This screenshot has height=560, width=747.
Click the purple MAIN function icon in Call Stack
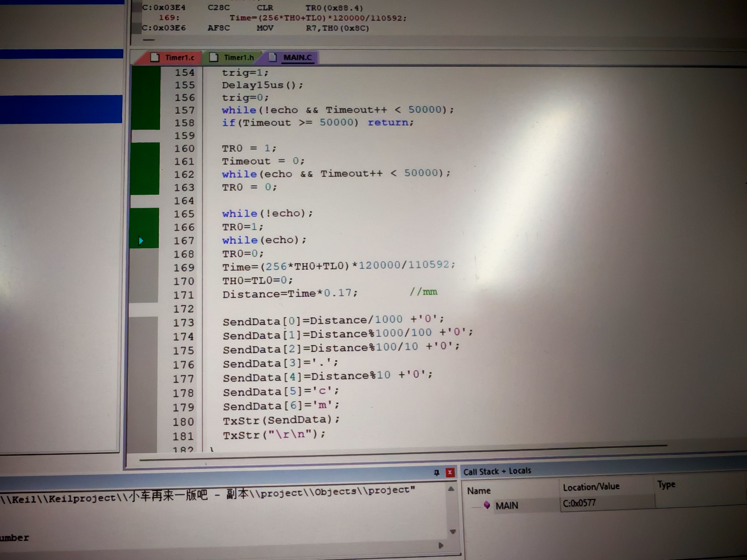[x=487, y=505]
